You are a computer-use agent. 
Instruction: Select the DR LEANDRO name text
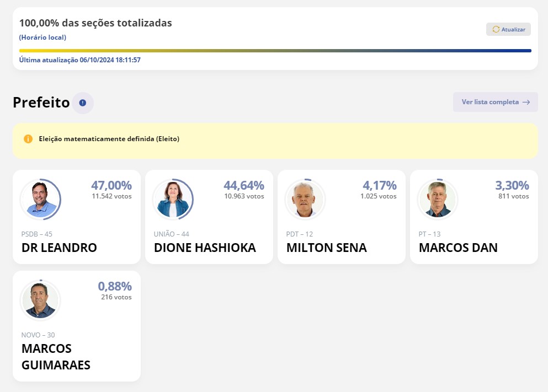(59, 248)
